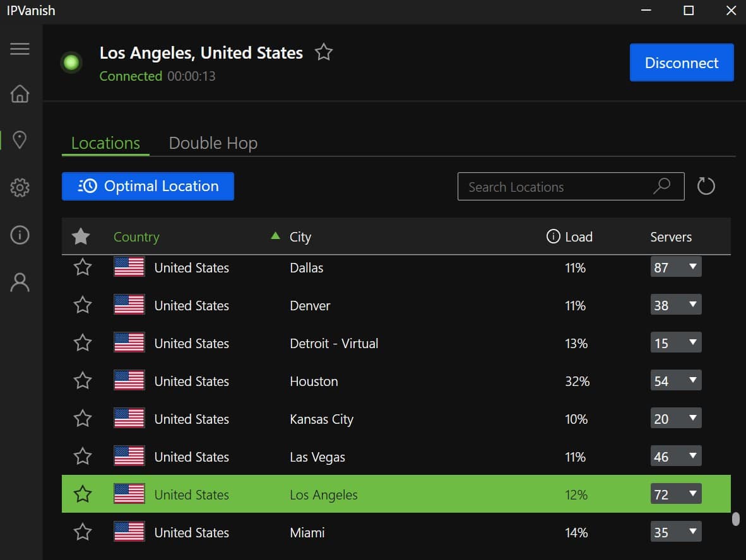Image resolution: width=746 pixels, height=560 pixels.
Task: Open Settings gear in sidebar
Action: pos(20,187)
